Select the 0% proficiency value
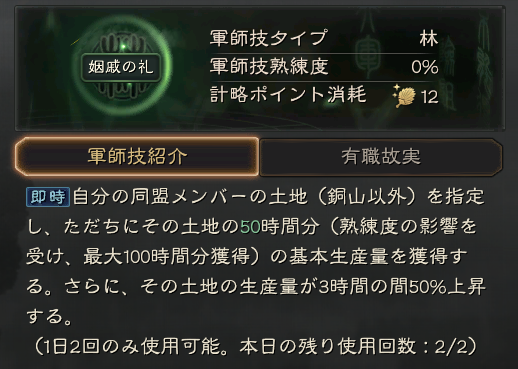 [x=425, y=67]
